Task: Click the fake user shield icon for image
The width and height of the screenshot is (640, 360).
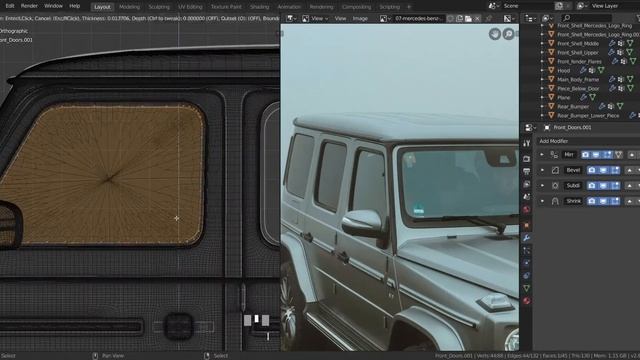Action: click(450, 18)
